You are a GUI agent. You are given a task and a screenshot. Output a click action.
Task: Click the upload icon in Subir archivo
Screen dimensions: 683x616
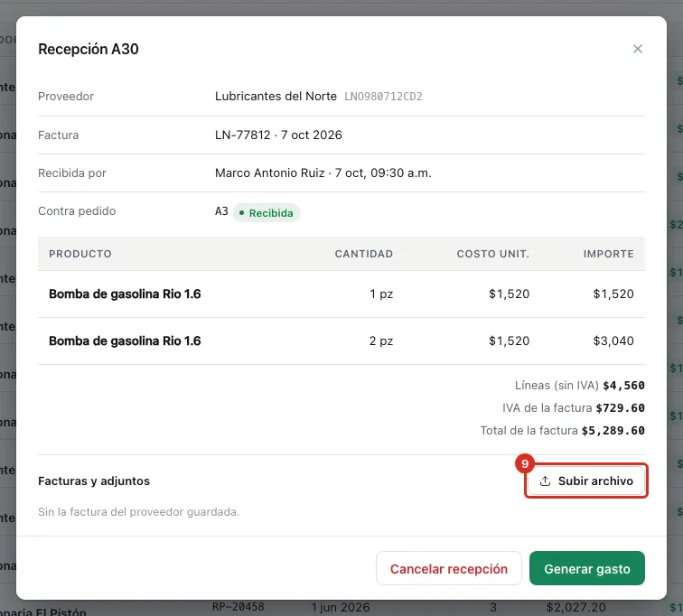tap(545, 481)
